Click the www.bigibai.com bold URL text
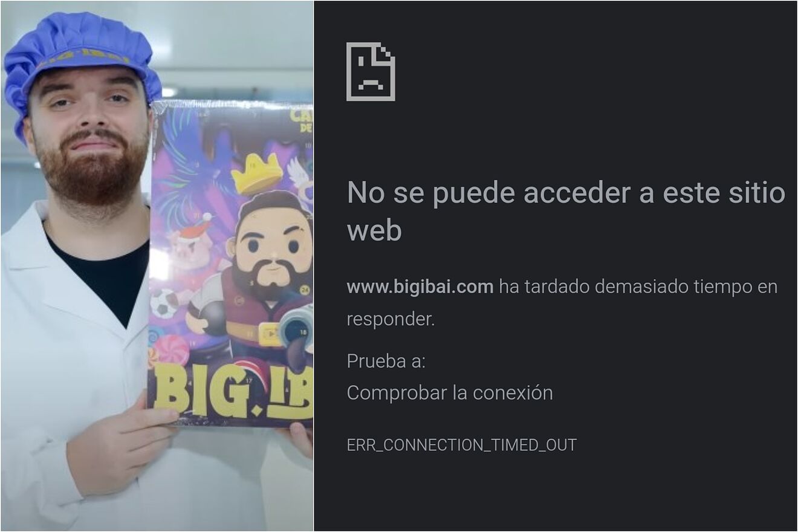The image size is (798, 532). click(420, 287)
